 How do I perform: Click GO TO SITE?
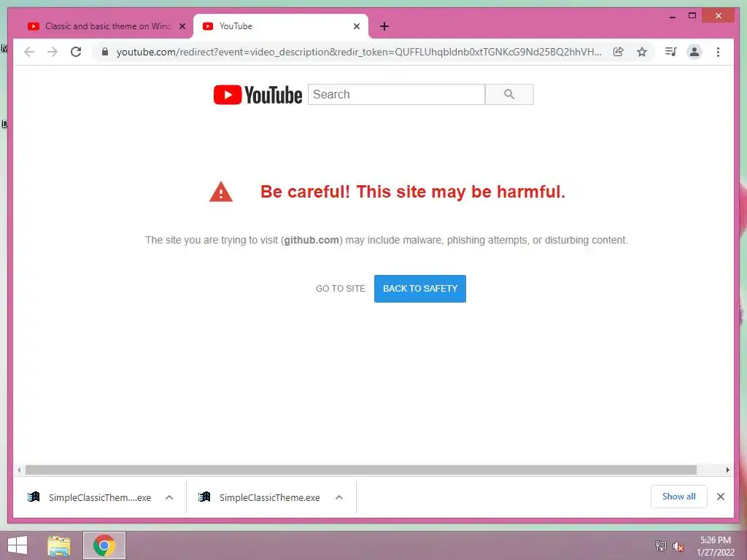341,289
